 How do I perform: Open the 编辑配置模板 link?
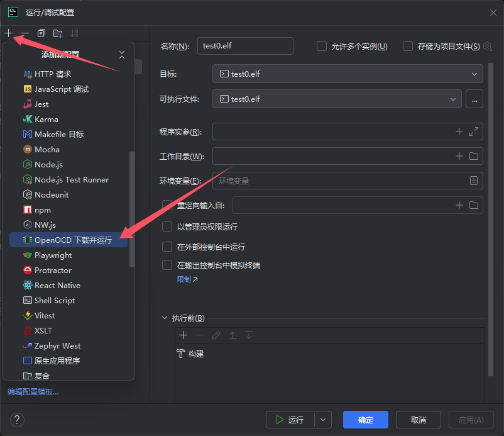pos(33,391)
